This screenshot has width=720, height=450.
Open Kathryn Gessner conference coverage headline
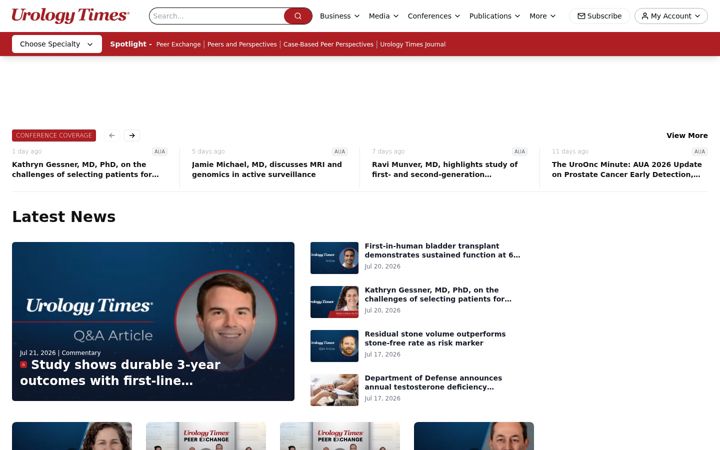[x=85, y=169]
